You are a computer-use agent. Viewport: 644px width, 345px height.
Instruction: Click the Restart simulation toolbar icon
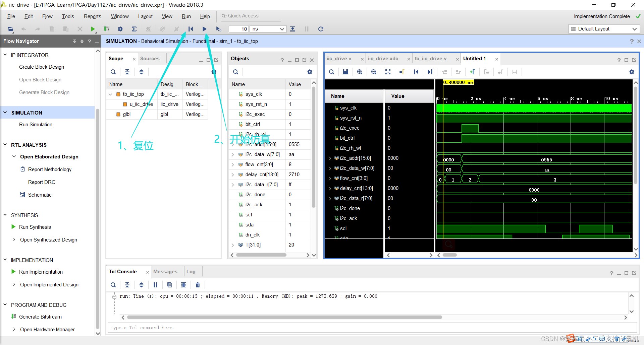click(x=191, y=29)
